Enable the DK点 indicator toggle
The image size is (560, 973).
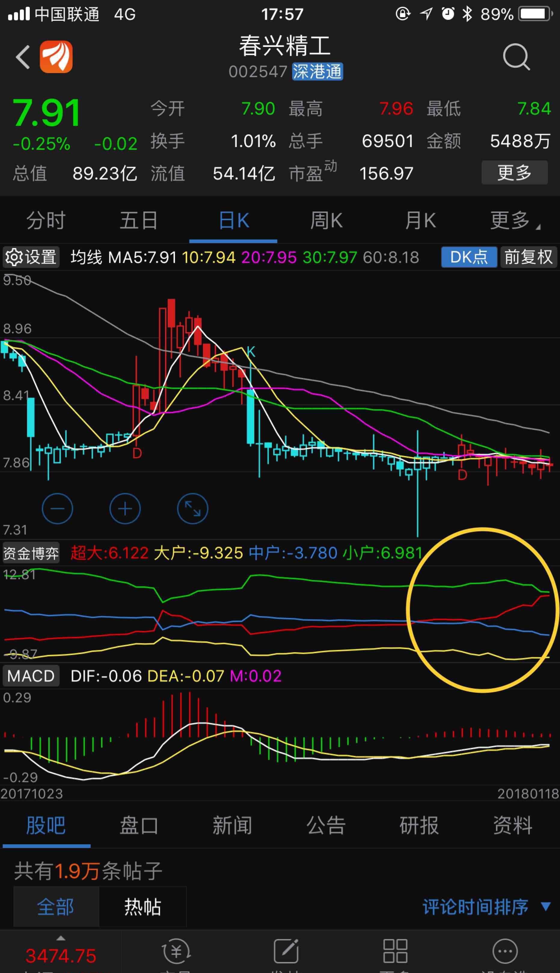[469, 257]
